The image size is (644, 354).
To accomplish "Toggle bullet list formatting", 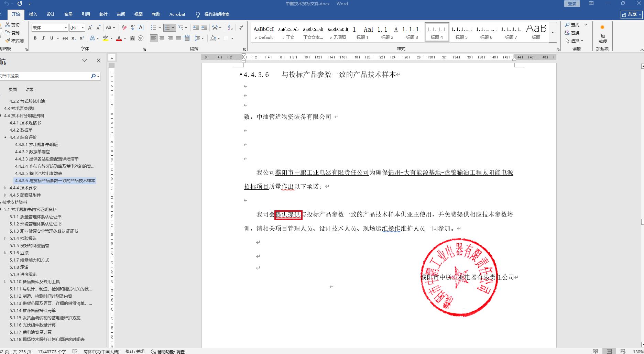I will pyautogui.click(x=153, y=27).
